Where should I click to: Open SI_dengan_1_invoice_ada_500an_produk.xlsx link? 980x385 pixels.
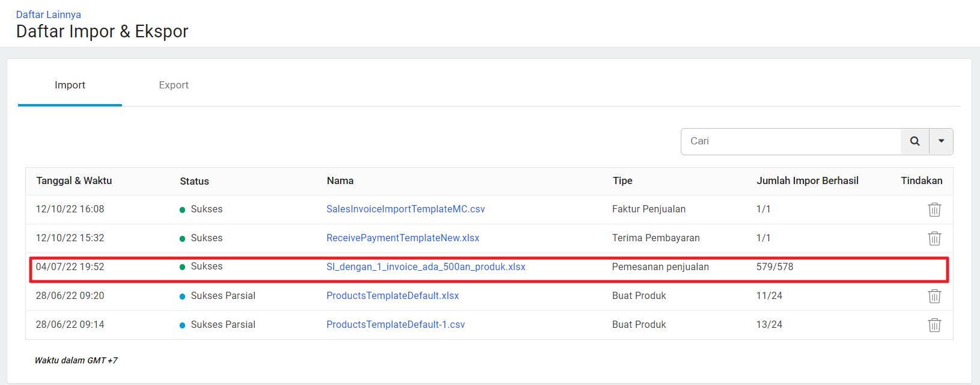tap(425, 267)
